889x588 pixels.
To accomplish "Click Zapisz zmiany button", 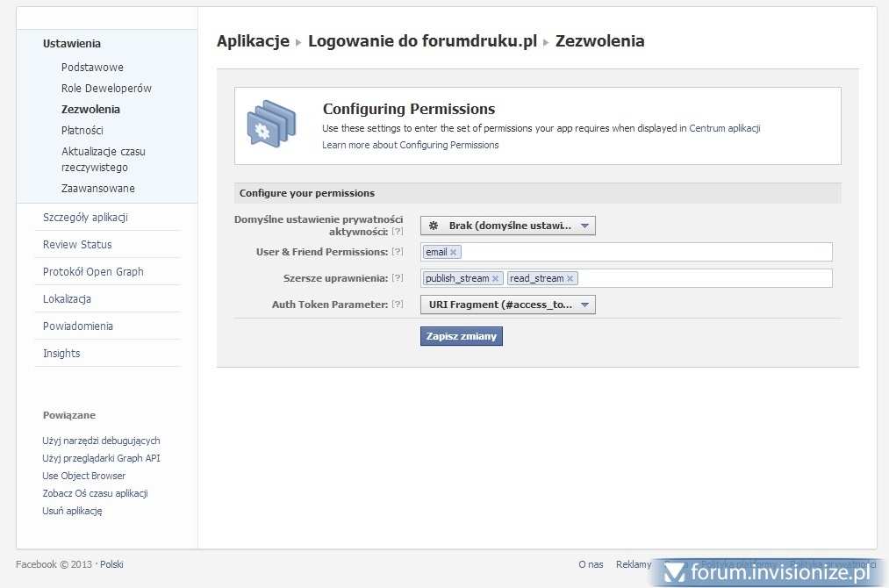I will 462,336.
